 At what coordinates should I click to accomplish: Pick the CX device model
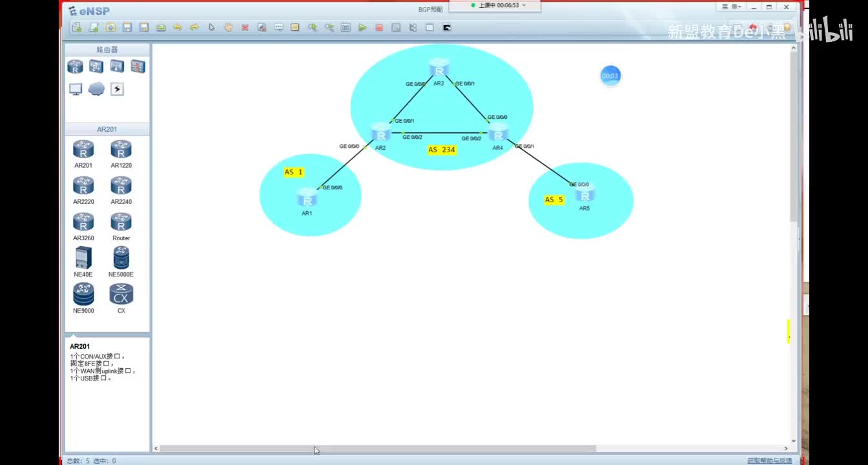[x=121, y=294]
